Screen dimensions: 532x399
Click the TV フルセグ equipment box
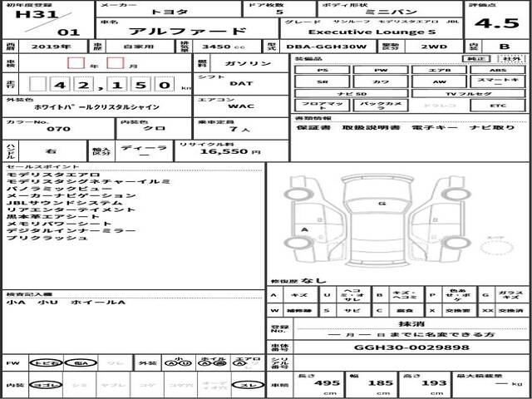[x=469, y=93]
